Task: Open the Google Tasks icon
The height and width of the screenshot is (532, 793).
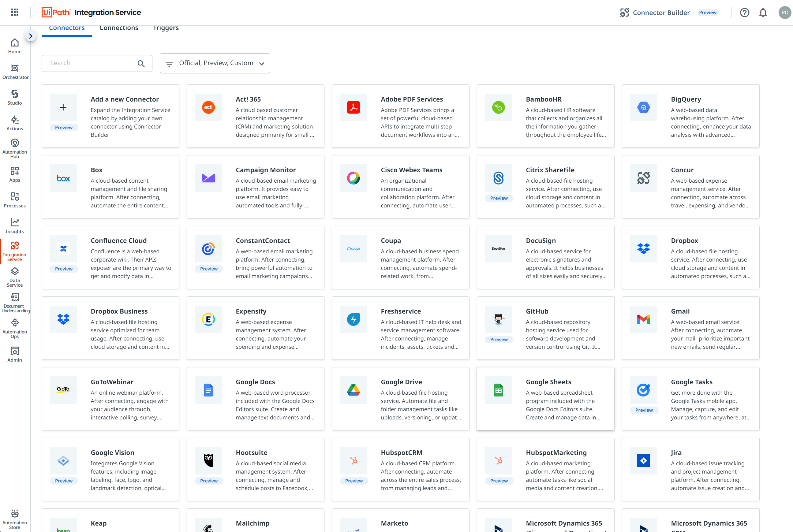Action: click(x=644, y=390)
